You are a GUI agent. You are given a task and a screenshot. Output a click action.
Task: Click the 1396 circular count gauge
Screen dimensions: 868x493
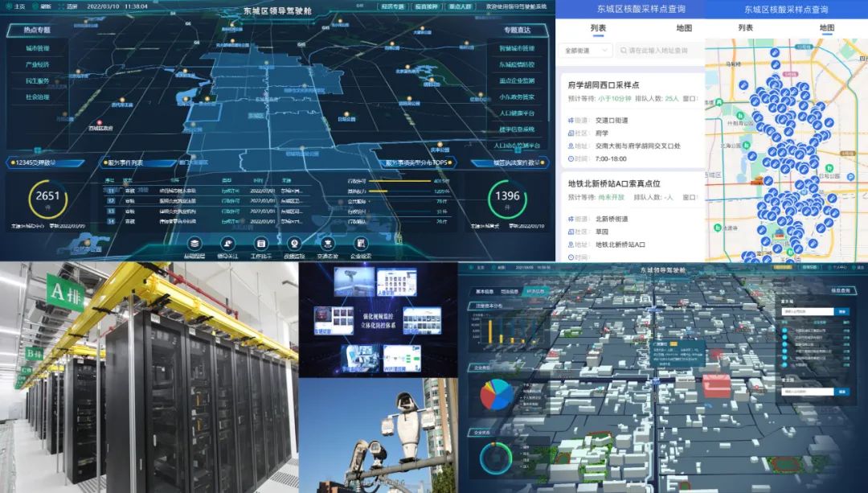tap(507, 199)
